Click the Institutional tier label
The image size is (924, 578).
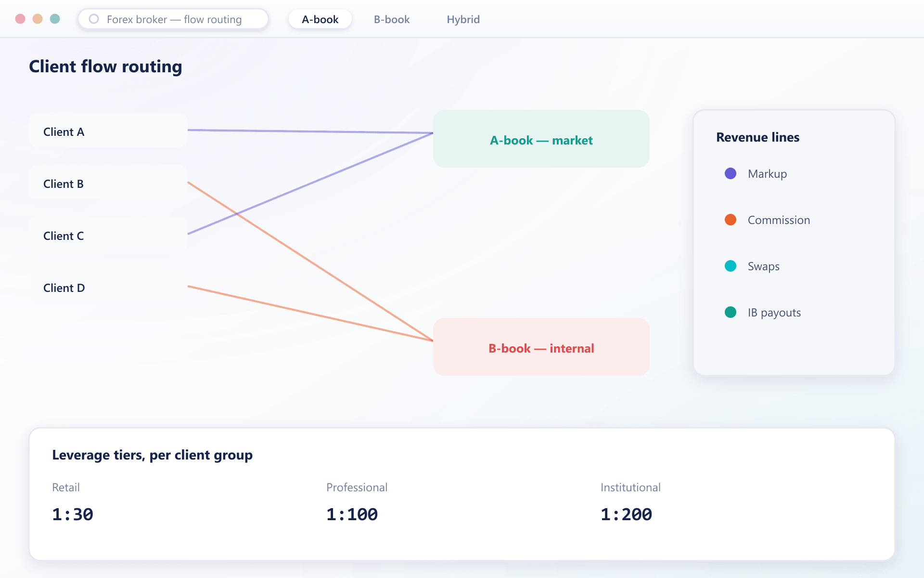[630, 487]
